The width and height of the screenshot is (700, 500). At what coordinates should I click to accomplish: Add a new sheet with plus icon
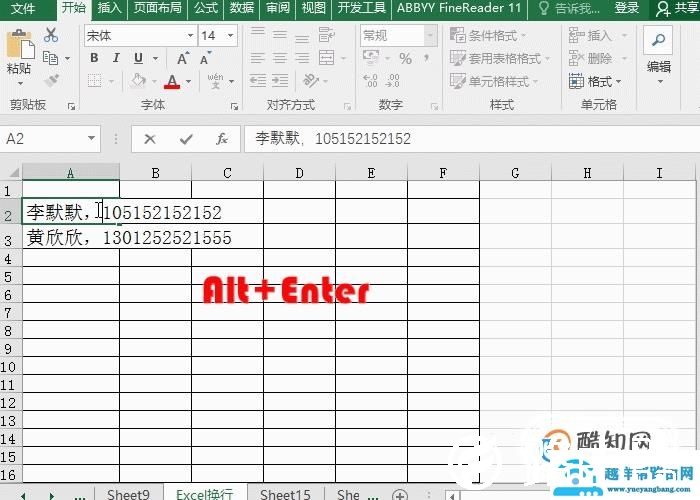pyautogui.click(x=400, y=495)
